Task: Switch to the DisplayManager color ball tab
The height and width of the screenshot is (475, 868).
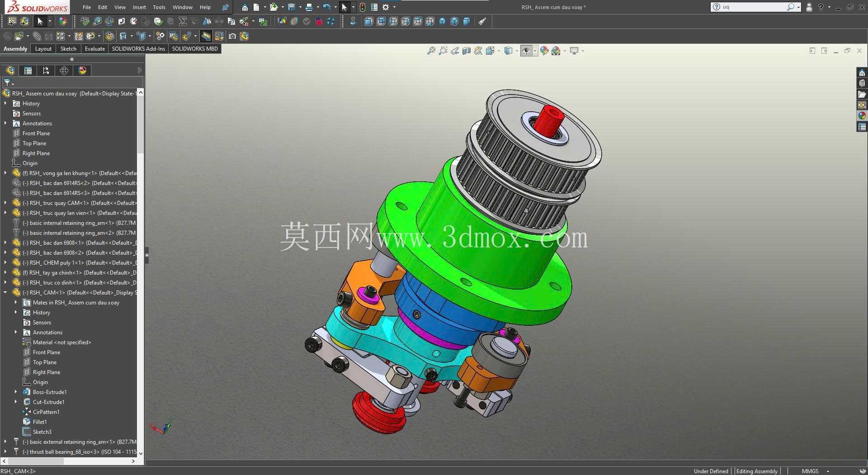Action: click(82, 71)
